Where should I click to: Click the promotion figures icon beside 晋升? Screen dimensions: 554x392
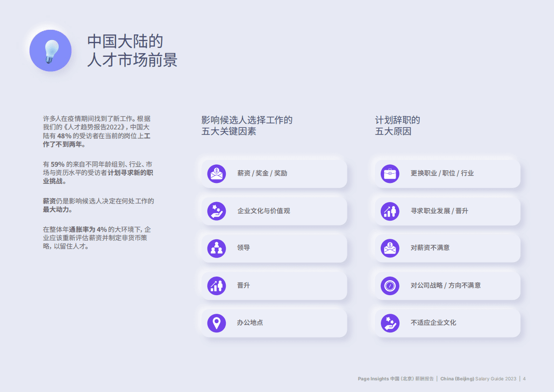216,285
